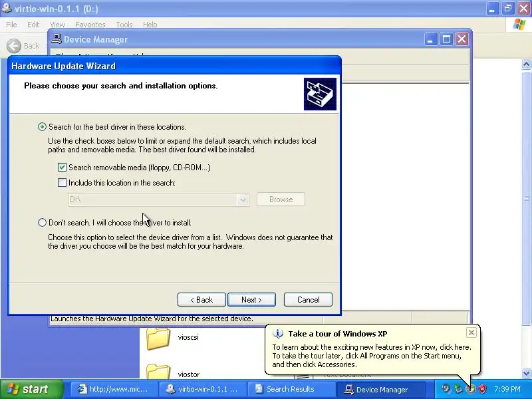The image size is (532, 399).
Task: Click the disabled D:\ location input field
Action: (153, 199)
